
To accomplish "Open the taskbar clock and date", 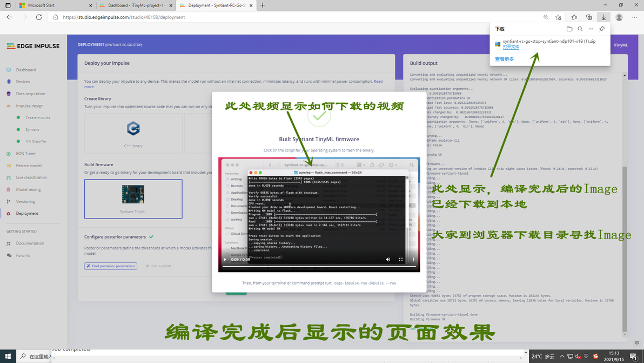I will click(614, 357).
